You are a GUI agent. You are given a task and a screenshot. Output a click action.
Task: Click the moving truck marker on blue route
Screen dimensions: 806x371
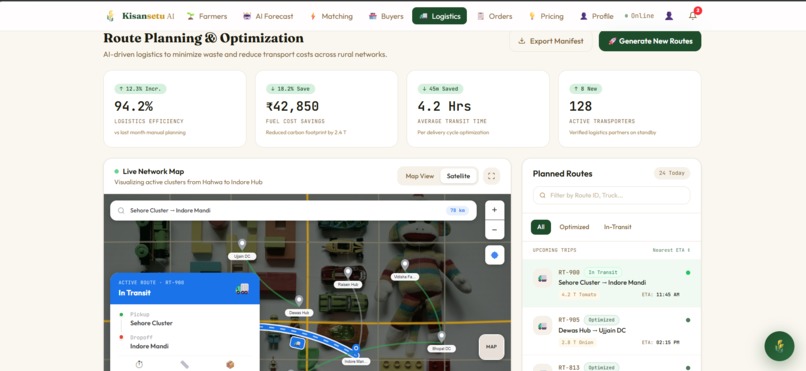297,342
